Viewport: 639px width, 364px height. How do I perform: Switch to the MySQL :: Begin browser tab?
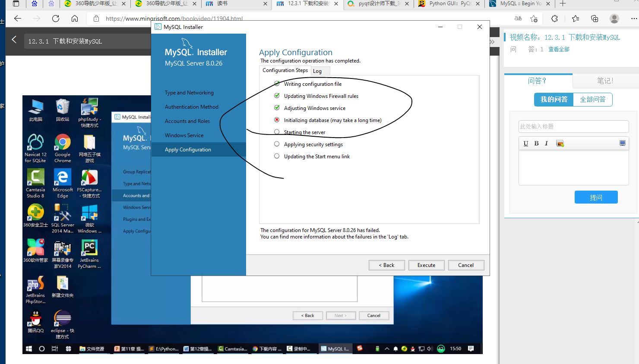pyautogui.click(x=520, y=4)
